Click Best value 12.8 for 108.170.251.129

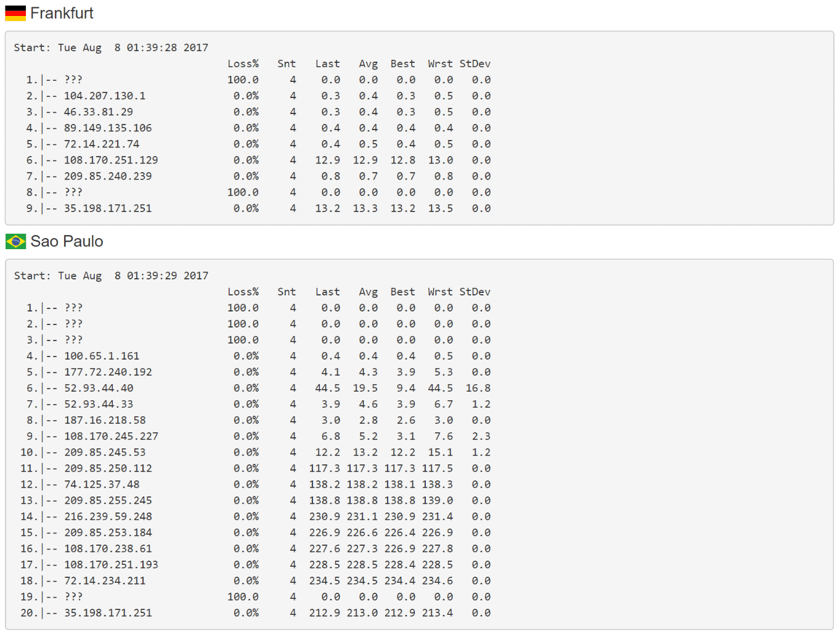click(403, 160)
